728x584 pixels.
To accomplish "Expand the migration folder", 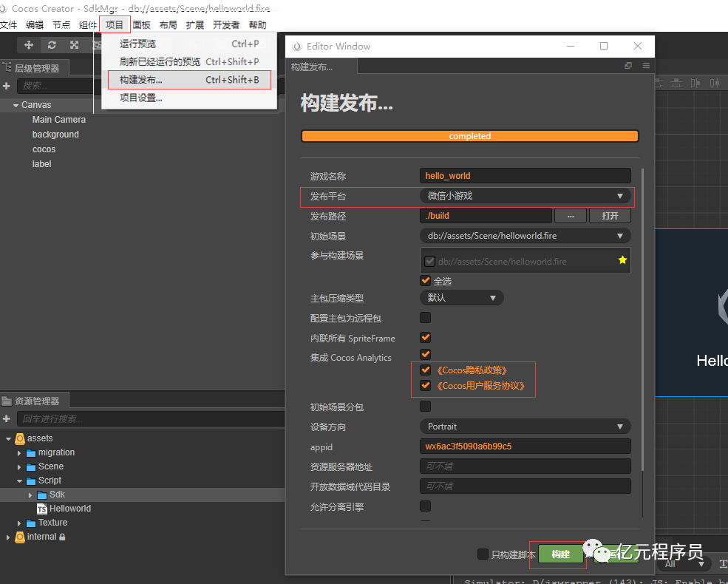I will coord(19,453).
